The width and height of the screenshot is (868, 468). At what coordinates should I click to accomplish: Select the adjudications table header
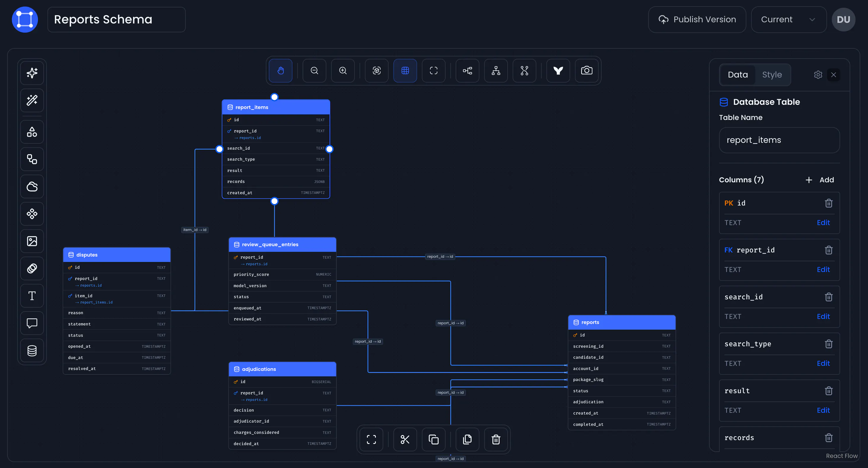(282, 369)
